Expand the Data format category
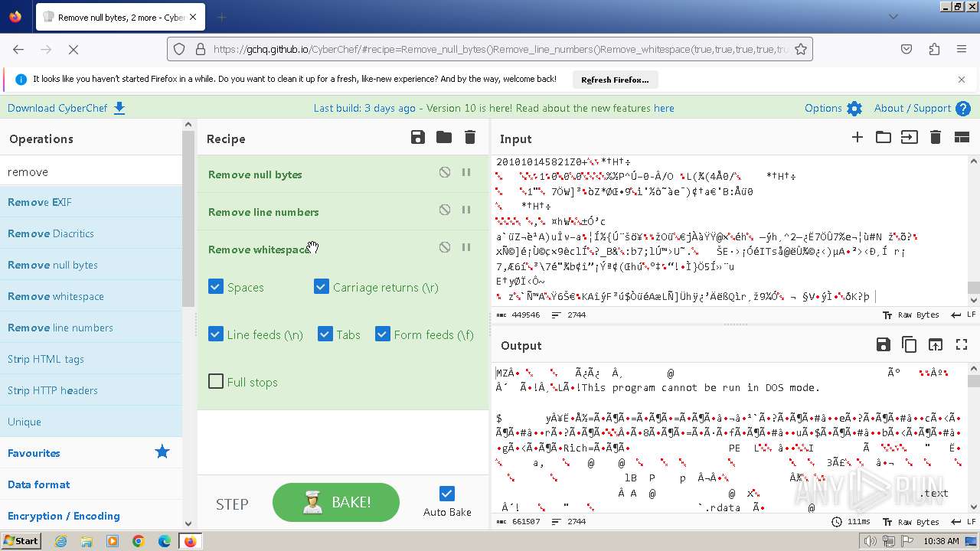The image size is (980, 551). 91,484
